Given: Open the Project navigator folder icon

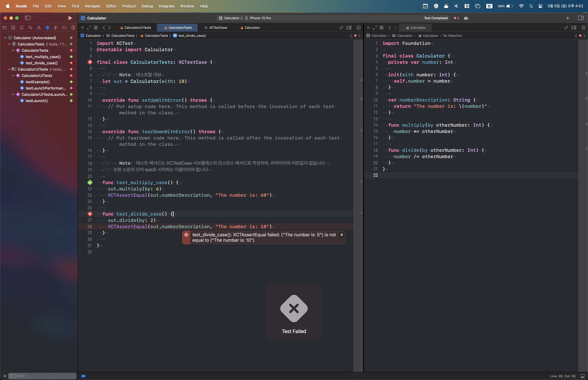Looking at the screenshot, I should click(x=4, y=28).
